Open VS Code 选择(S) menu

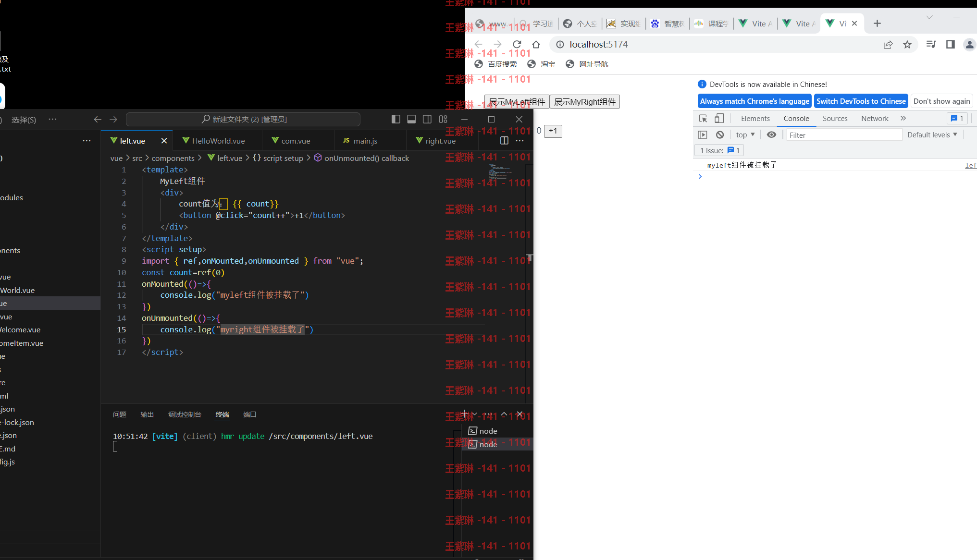pyautogui.click(x=24, y=120)
